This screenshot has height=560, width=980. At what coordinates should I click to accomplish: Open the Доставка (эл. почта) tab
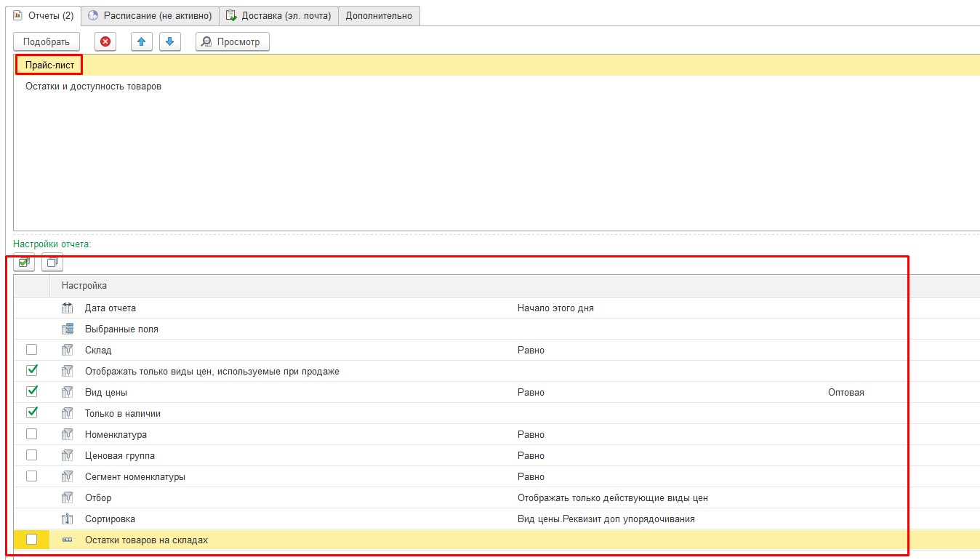pyautogui.click(x=278, y=15)
